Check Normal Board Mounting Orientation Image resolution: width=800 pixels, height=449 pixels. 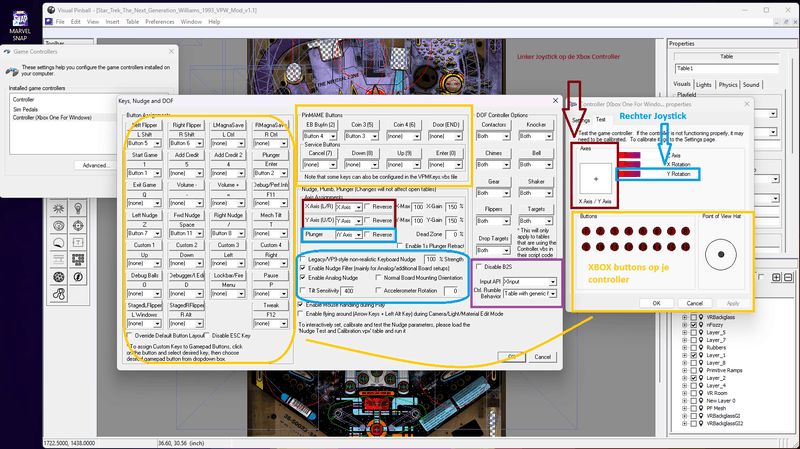pos(378,278)
